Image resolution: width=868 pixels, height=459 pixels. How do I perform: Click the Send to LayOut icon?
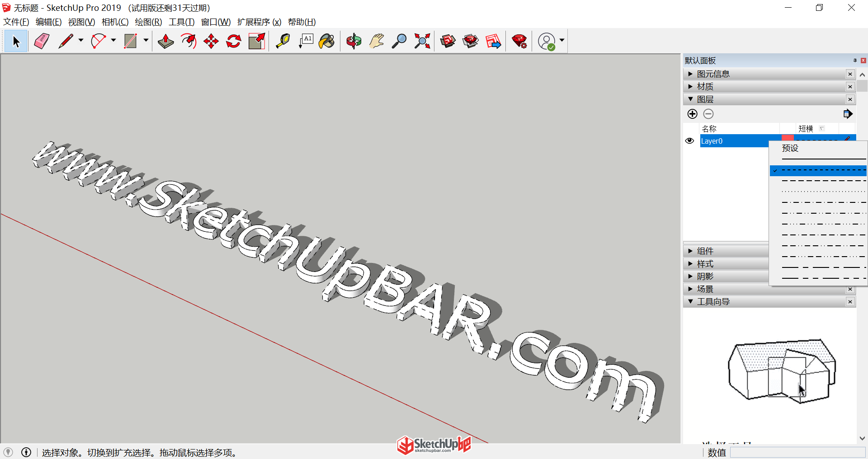pos(493,41)
